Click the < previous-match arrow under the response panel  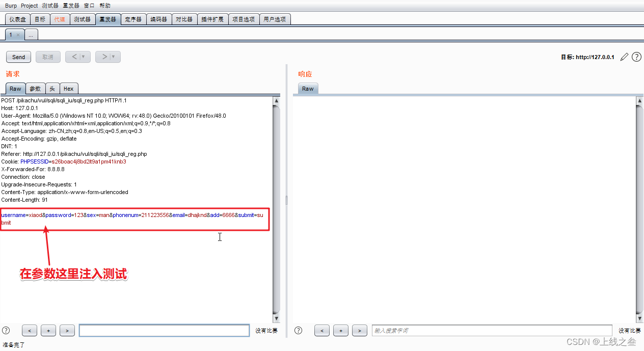click(x=321, y=330)
